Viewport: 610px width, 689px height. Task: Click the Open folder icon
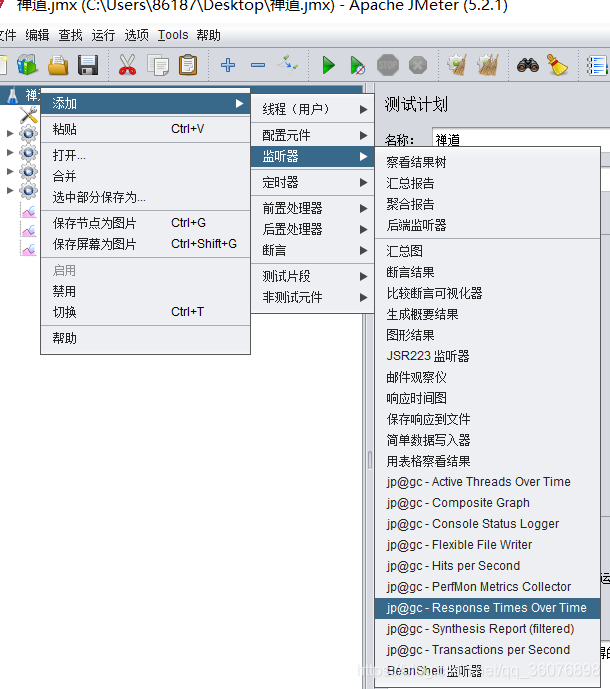point(58,65)
